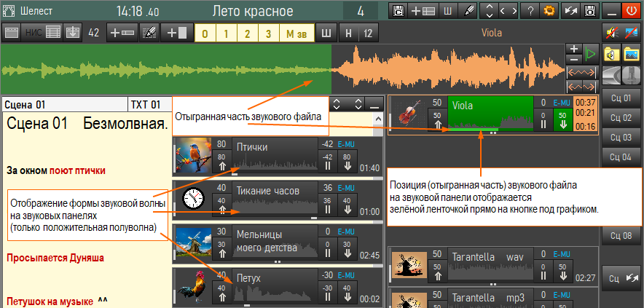This screenshot has width=644, height=308.
Task: Pause the Viola sound panel
Action: tap(543, 120)
